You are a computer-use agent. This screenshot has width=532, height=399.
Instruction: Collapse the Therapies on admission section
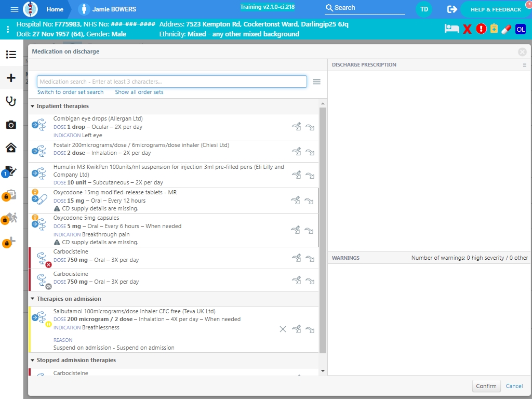(33, 299)
